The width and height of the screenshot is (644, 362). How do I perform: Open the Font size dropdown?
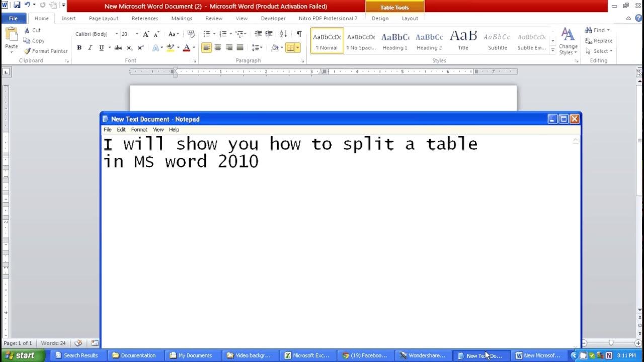coord(137,34)
